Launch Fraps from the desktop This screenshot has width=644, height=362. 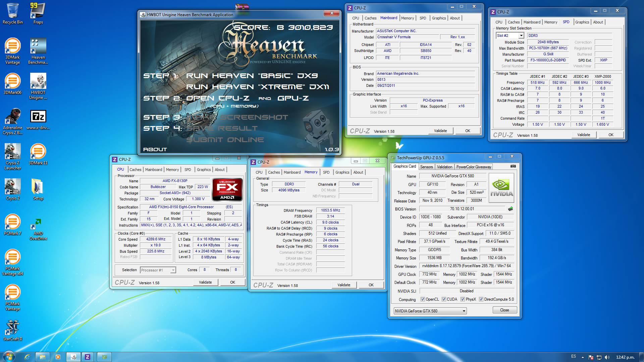38,13
